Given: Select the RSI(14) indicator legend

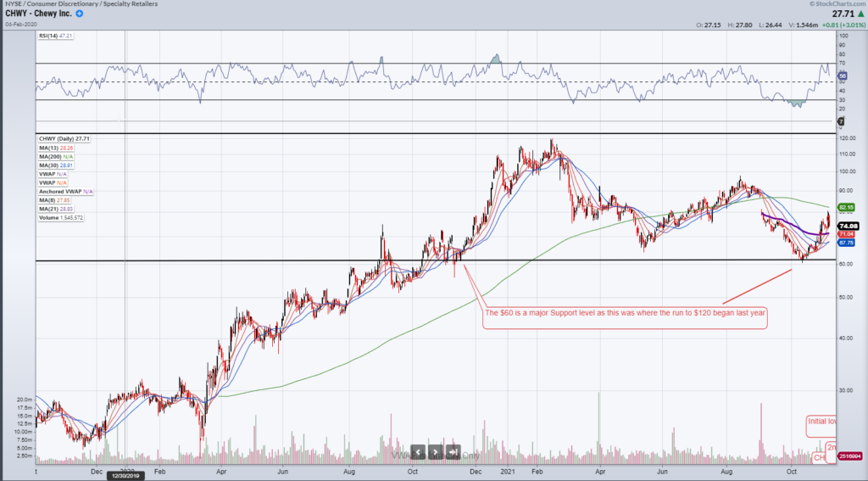Looking at the screenshot, I should point(55,36).
